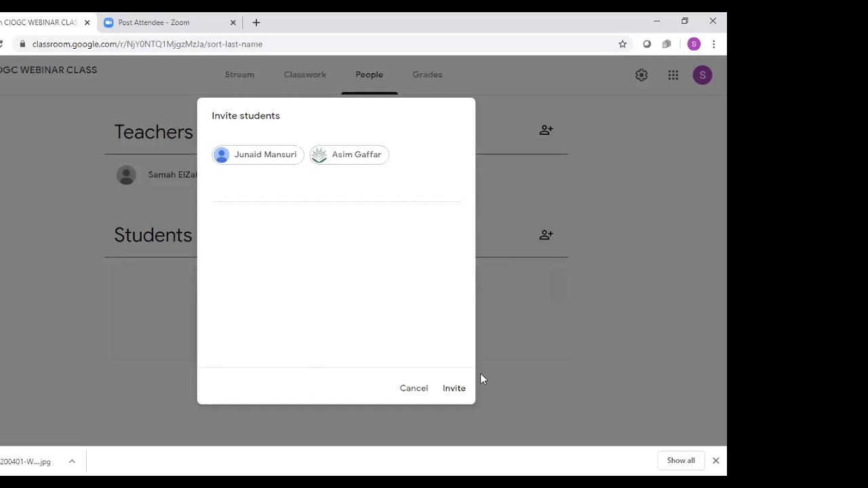The width and height of the screenshot is (868, 488).
Task: Click the Students heading
Action: [x=153, y=235]
